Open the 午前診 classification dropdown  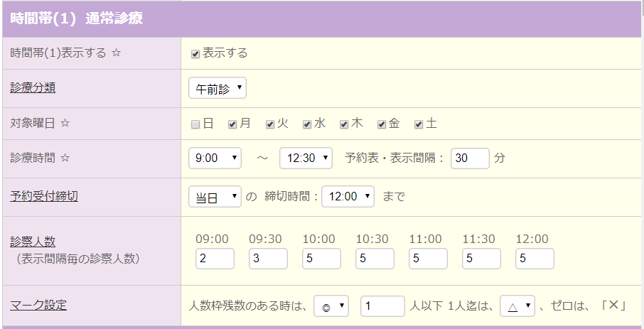point(218,88)
